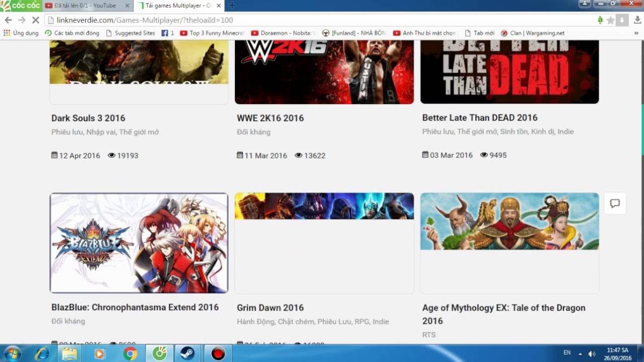Bookmark the page with the star icon
Image resolution: width=644 pixels, height=362 pixels.
pos(611,20)
